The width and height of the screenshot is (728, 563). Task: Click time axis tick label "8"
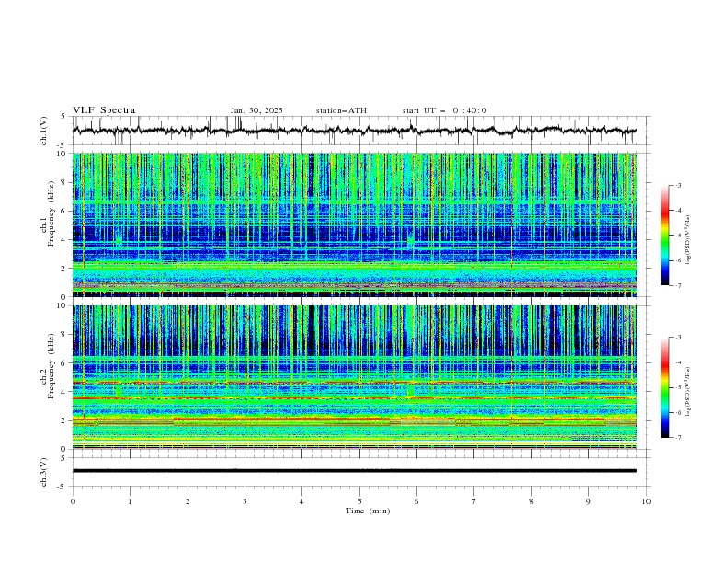point(531,501)
